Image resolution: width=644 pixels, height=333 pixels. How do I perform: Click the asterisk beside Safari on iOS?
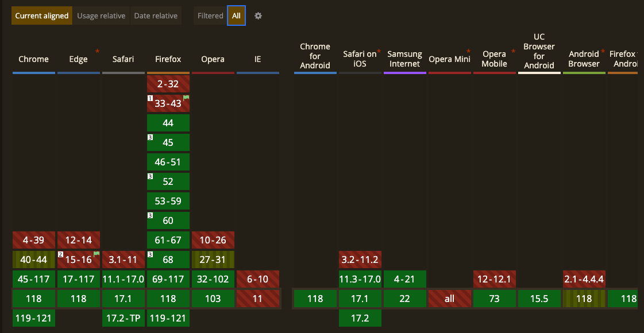(x=379, y=51)
